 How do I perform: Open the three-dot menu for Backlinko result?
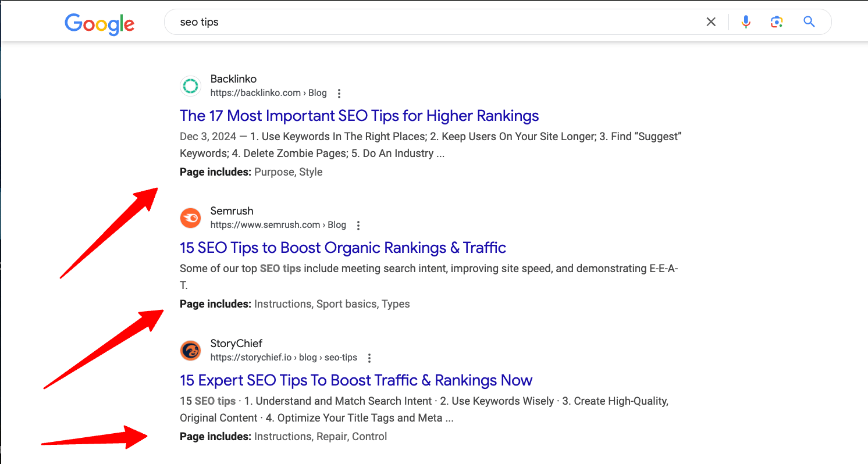339,94
